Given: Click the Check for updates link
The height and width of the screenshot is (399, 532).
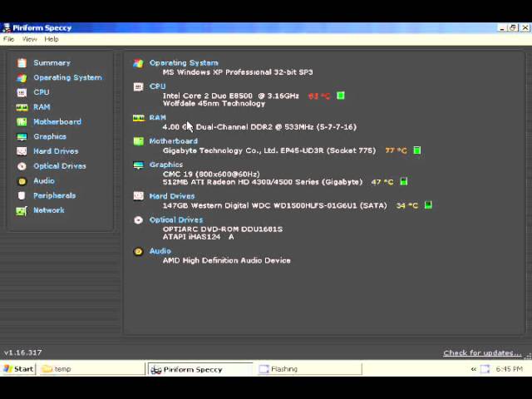Looking at the screenshot, I should (482, 353).
